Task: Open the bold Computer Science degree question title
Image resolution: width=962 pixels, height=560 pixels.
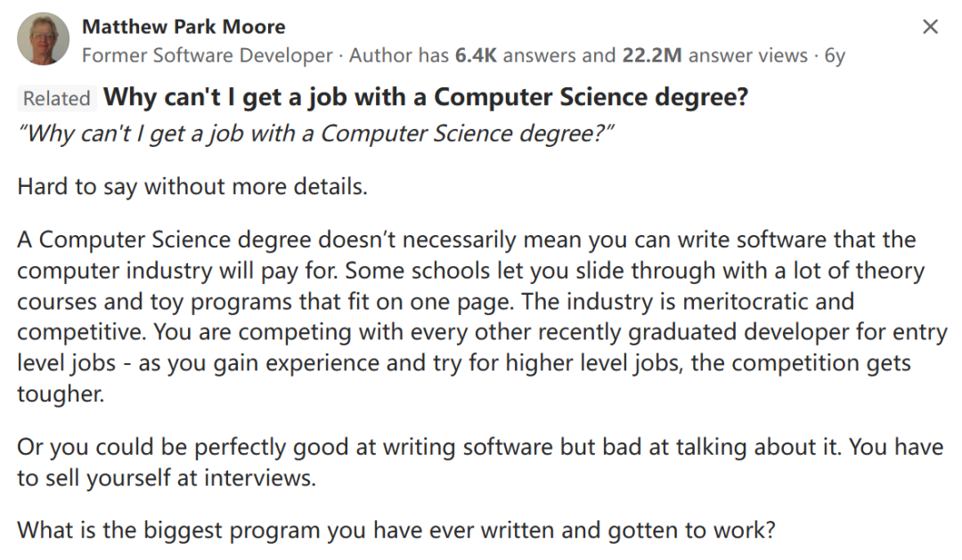Action: click(x=426, y=98)
